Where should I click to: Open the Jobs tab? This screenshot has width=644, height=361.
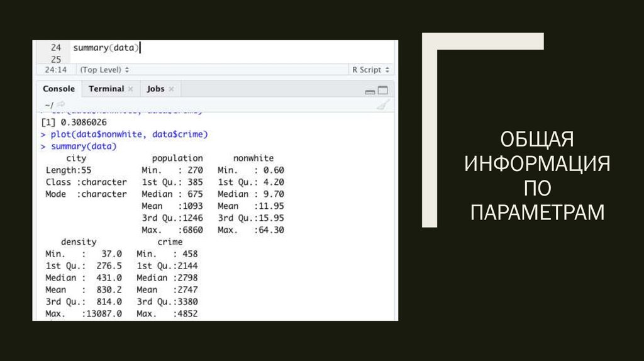point(155,89)
